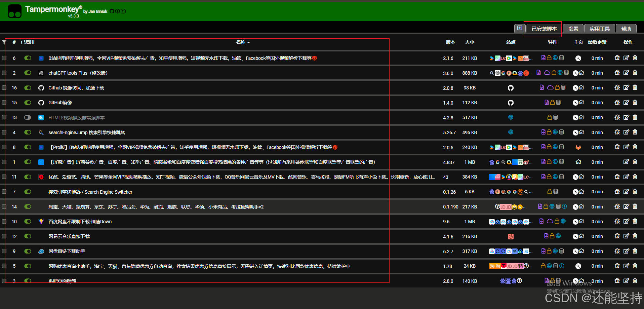Open the new script plus tab
Screen dimensions: 644x309
pyautogui.click(x=520, y=28)
